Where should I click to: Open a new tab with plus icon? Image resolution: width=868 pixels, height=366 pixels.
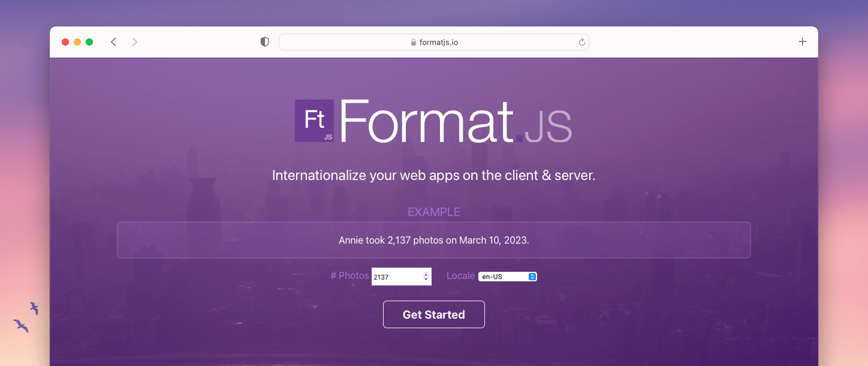point(803,41)
